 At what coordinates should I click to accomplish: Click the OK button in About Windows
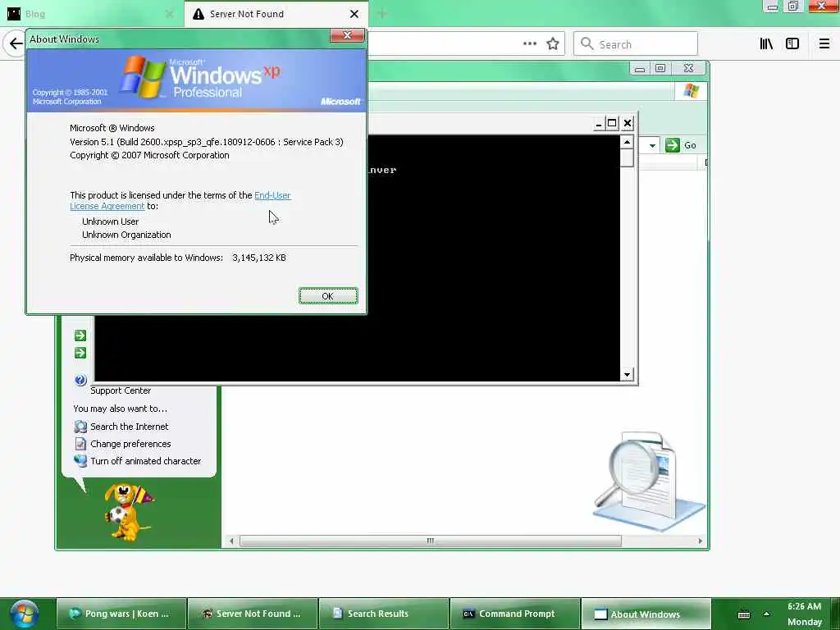pyautogui.click(x=328, y=295)
